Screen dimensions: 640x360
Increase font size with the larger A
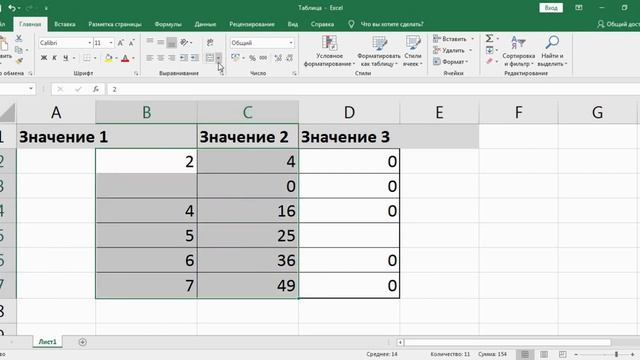(121, 43)
